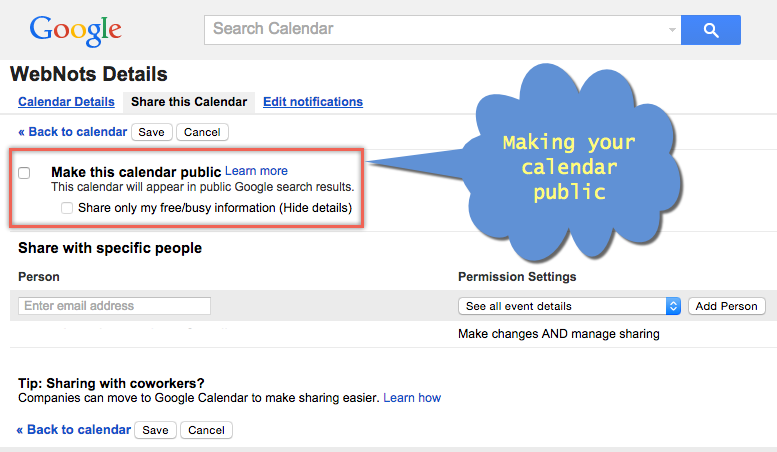
Task: Click the bottom Save button
Action: pos(155,430)
